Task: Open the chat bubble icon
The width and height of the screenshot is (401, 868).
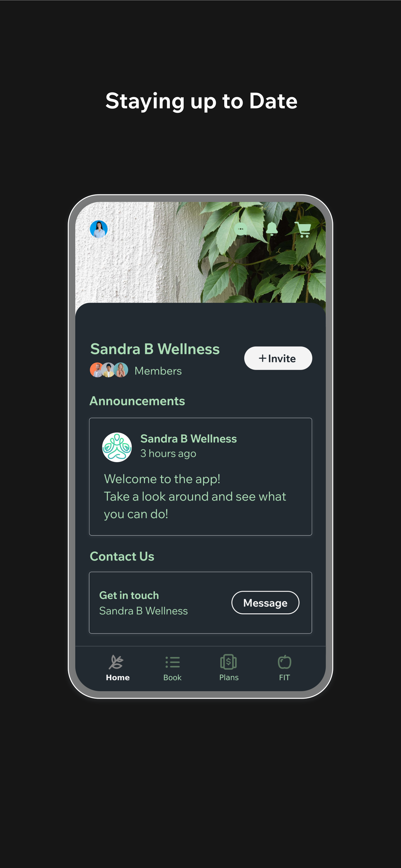Action: point(240,229)
